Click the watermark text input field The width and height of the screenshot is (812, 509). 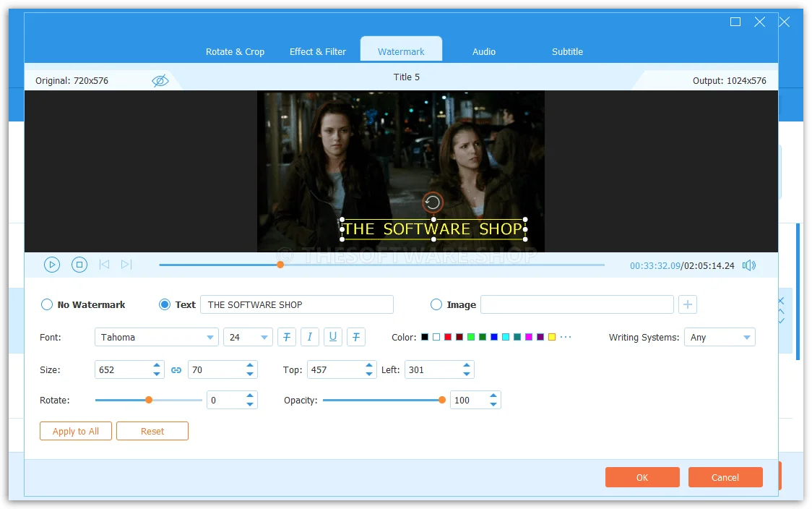pos(297,305)
